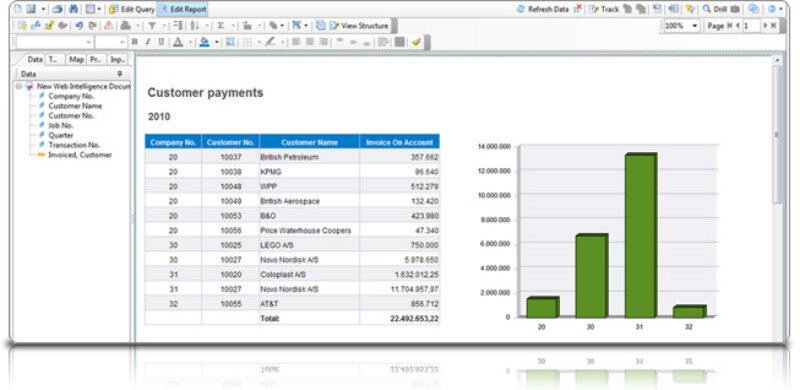Open the Save dropdown arrow
The height and width of the screenshot is (390, 800).
[x=42, y=9]
